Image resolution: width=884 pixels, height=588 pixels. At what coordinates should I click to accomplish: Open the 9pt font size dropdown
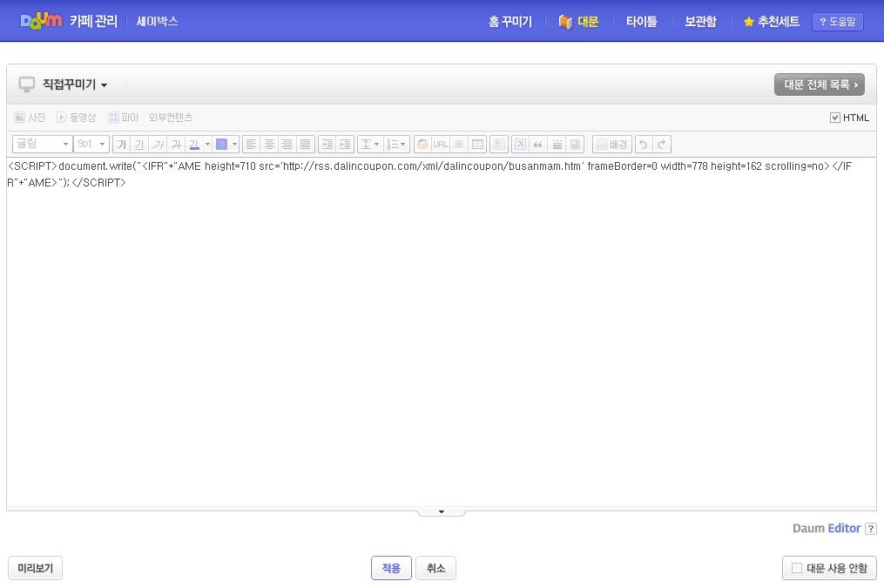pos(91,145)
